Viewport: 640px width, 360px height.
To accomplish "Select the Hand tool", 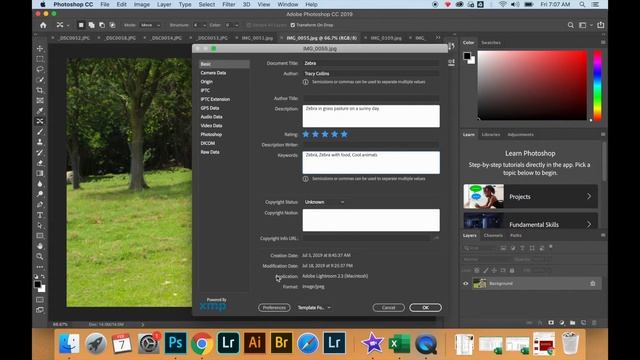I will coord(40,246).
